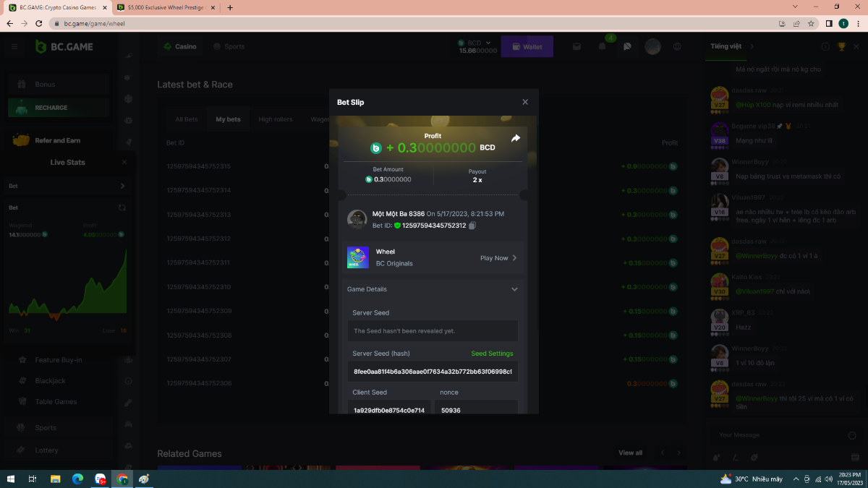Click the chat toggle icon in header
This screenshot has width=868, height=488.
627,46
